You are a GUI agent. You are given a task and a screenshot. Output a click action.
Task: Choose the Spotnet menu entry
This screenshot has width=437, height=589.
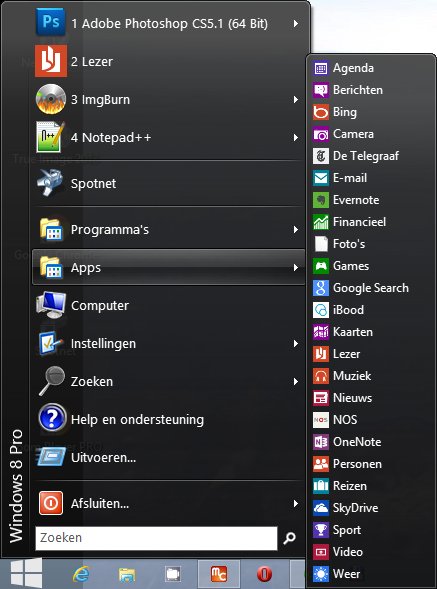pos(168,183)
